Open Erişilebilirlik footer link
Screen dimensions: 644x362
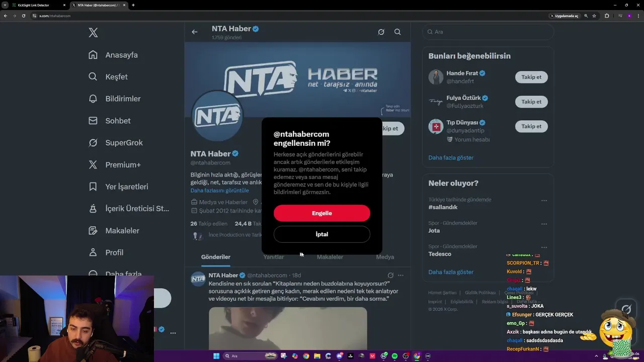pyautogui.click(x=462, y=302)
